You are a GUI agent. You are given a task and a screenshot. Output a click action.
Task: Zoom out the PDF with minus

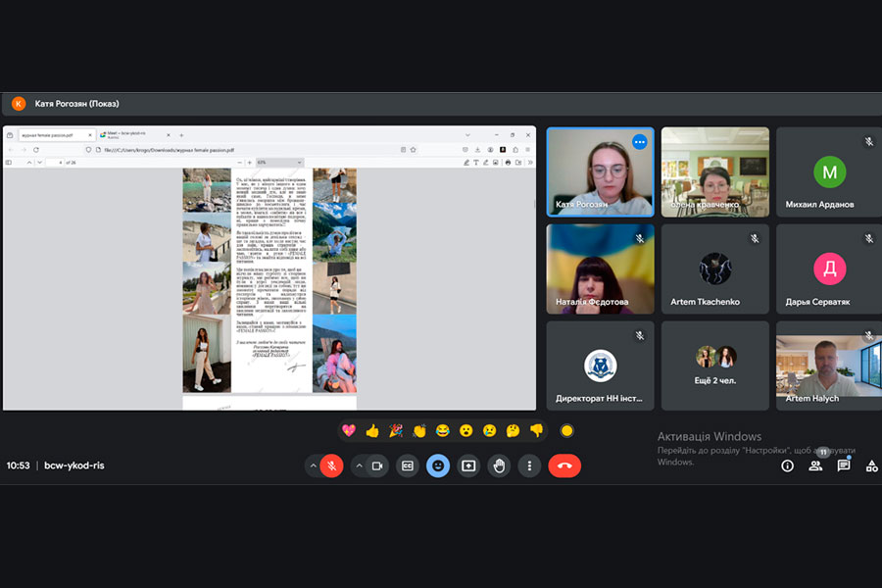coord(240,162)
